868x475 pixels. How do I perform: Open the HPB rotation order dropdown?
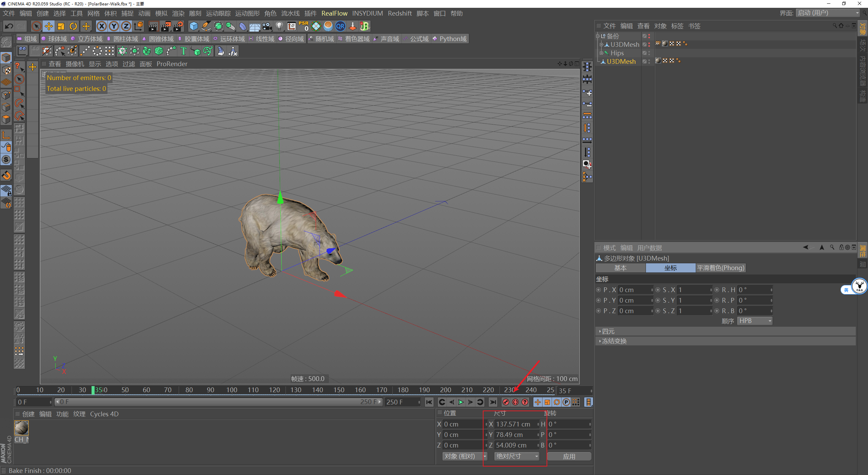(755, 321)
